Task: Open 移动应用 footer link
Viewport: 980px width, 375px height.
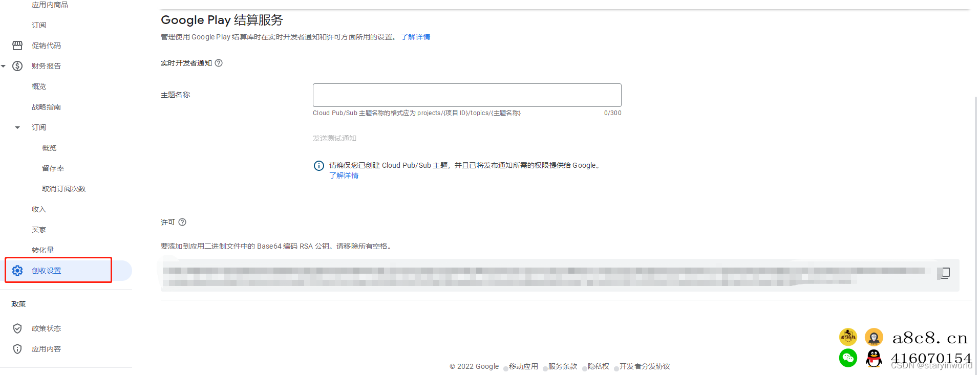Action: click(x=523, y=366)
